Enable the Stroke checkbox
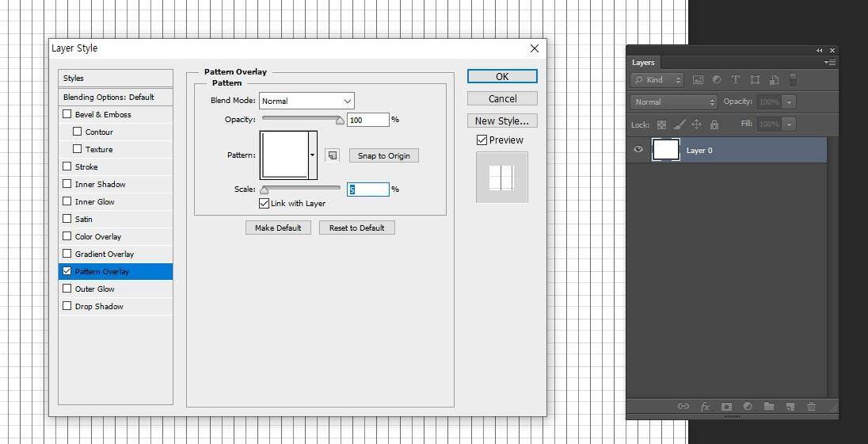868x444 pixels. 67,166
